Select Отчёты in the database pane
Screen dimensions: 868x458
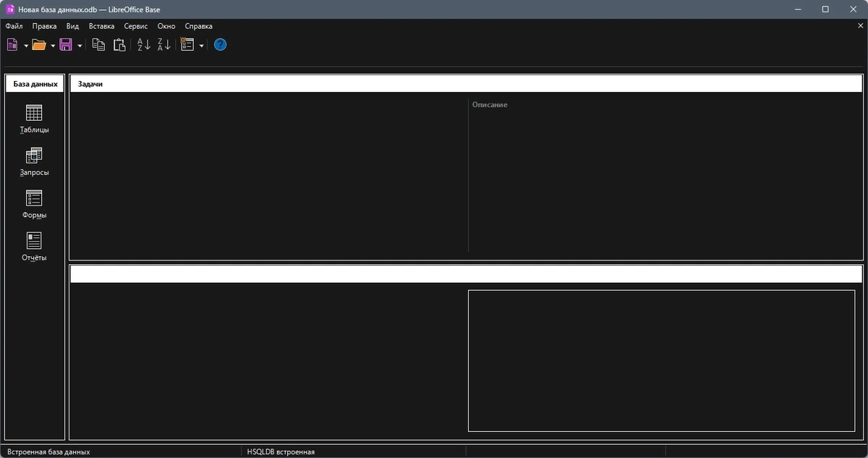tap(34, 247)
